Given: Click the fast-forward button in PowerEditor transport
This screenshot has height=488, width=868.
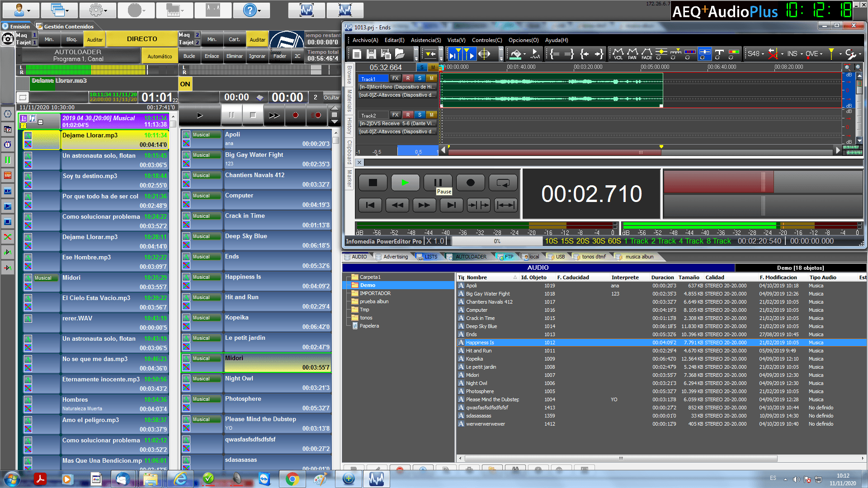Looking at the screenshot, I should point(425,205).
